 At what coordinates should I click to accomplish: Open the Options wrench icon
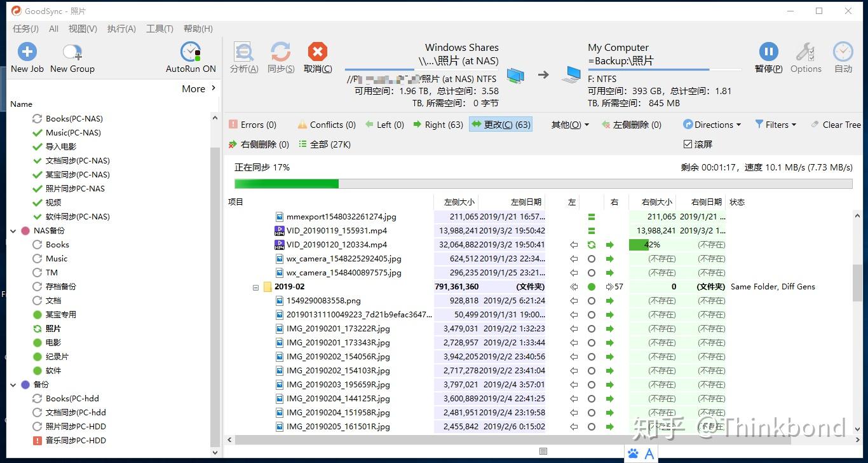click(806, 52)
